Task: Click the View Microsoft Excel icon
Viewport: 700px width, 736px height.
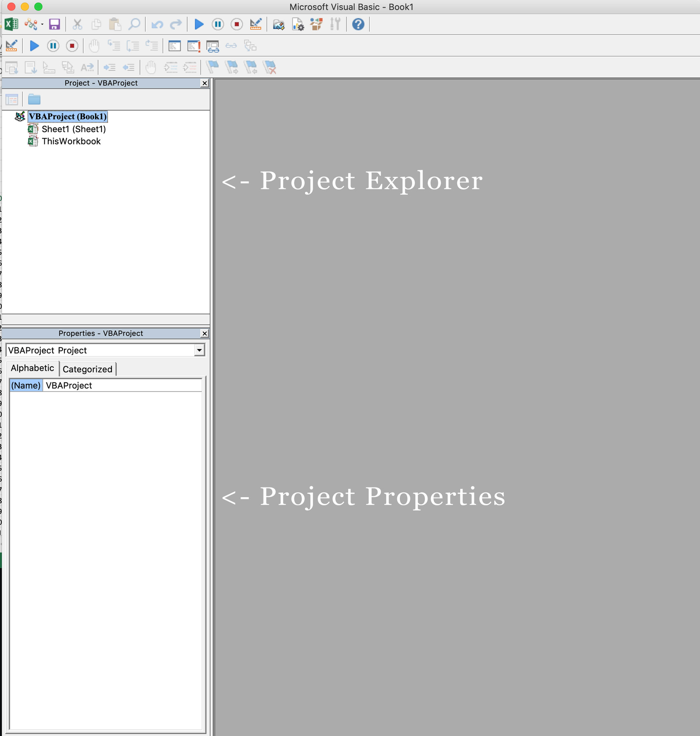Action: (11, 24)
